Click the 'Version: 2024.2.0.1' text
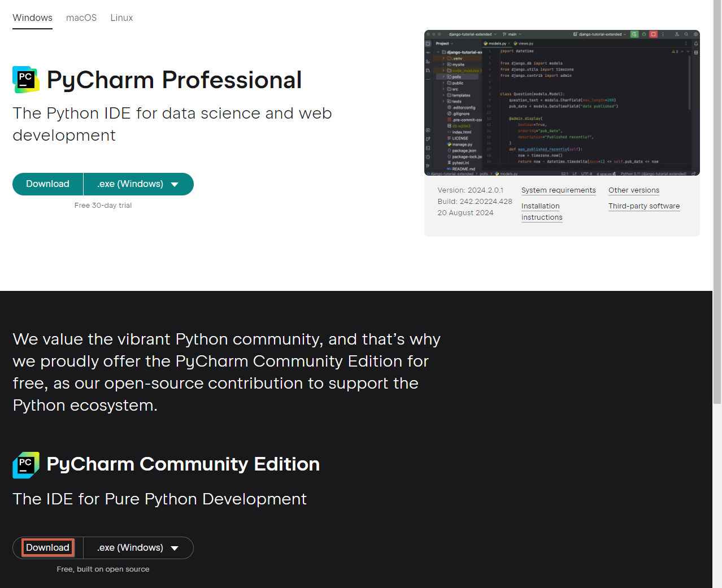The width and height of the screenshot is (722, 588). click(470, 190)
